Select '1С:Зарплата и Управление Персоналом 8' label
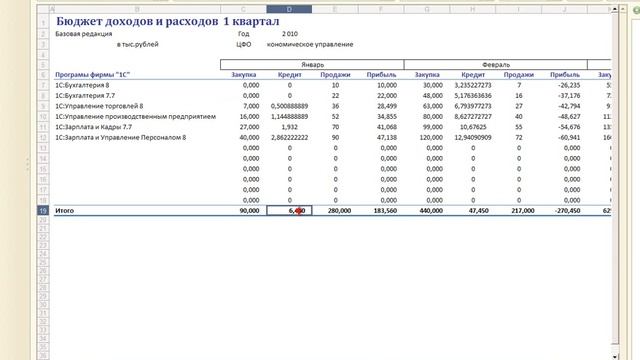This screenshot has height=360, width=640. pyautogui.click(x=120, y=138)
